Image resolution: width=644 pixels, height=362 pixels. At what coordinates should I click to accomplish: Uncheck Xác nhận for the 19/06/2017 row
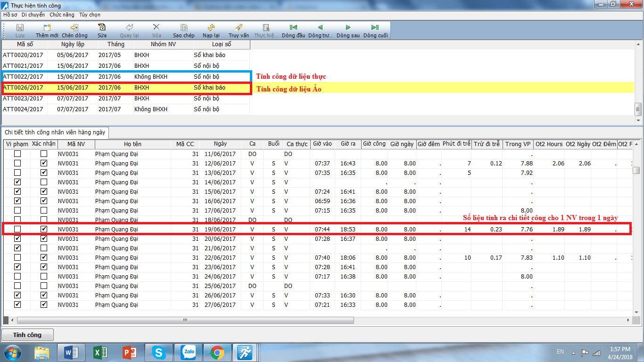44,230
